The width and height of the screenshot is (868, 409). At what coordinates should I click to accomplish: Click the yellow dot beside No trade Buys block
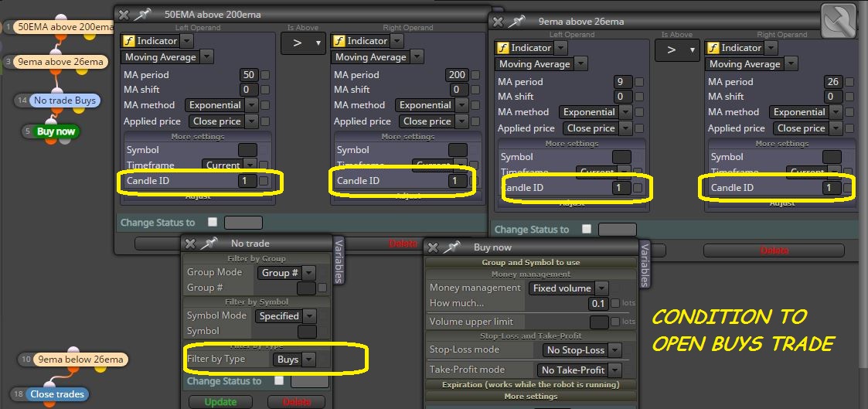pos(79,109)
